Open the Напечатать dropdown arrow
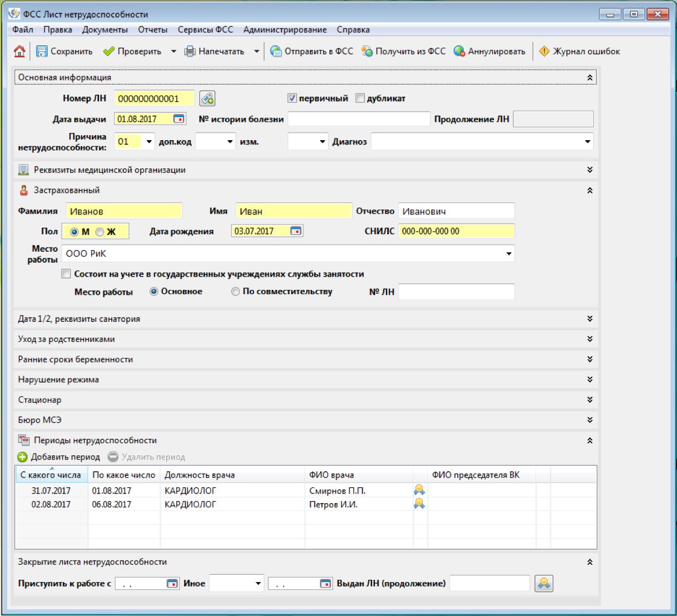 (x=257, y=51)
